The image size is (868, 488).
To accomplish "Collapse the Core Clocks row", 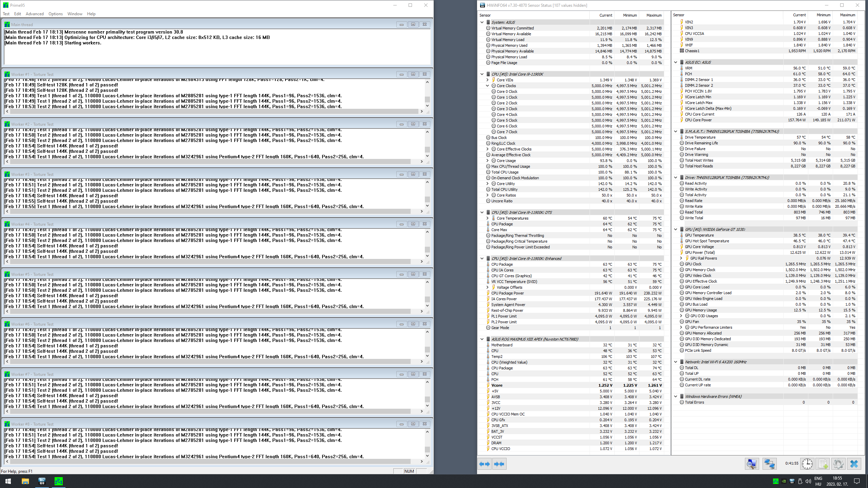I will click(x=488, y=86).
